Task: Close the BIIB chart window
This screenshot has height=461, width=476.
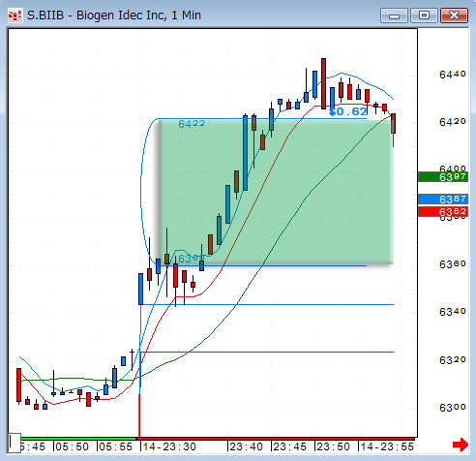Action: point(454,15)
